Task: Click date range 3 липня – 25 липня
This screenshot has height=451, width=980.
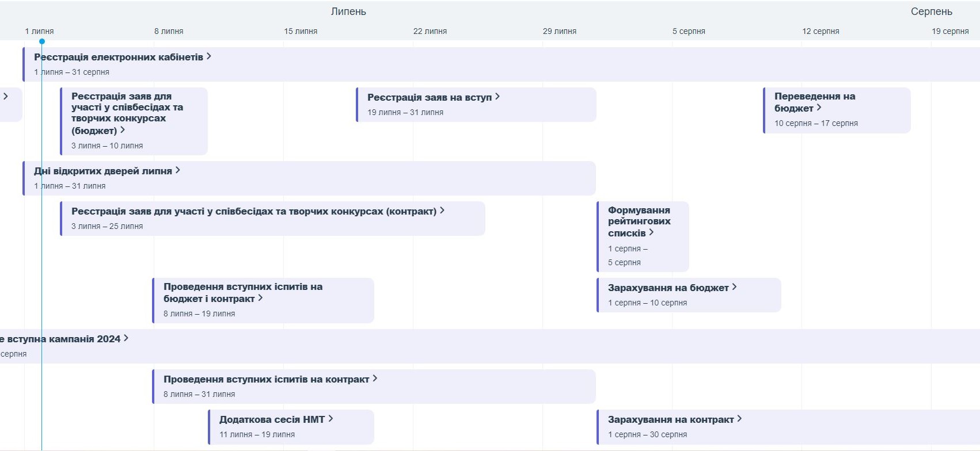Action: click(x=107, y=226)
